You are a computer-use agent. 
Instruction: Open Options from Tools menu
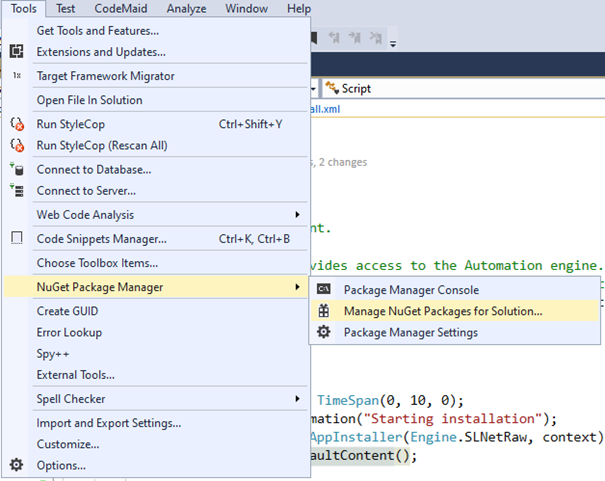156,465
